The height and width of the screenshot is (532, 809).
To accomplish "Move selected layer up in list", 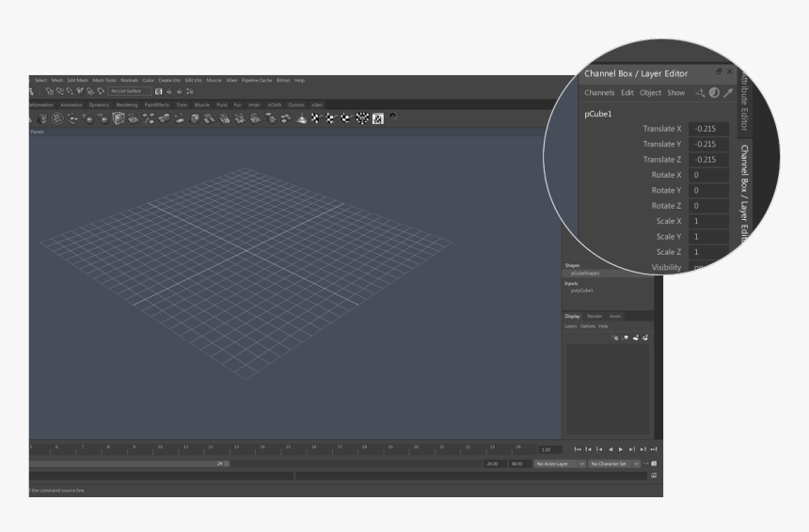I will (x=615, y=337).
